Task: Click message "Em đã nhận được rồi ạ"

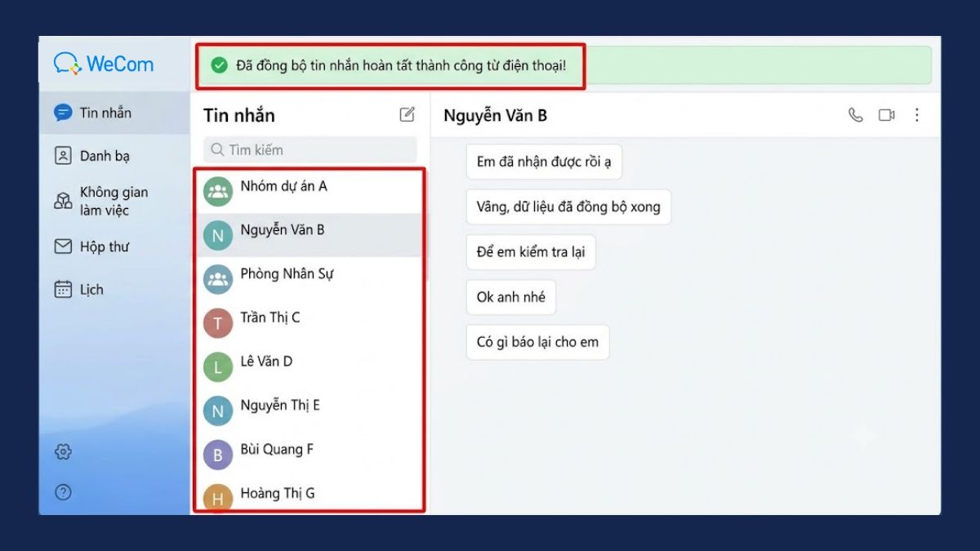Action: click(x=544, y=162)
